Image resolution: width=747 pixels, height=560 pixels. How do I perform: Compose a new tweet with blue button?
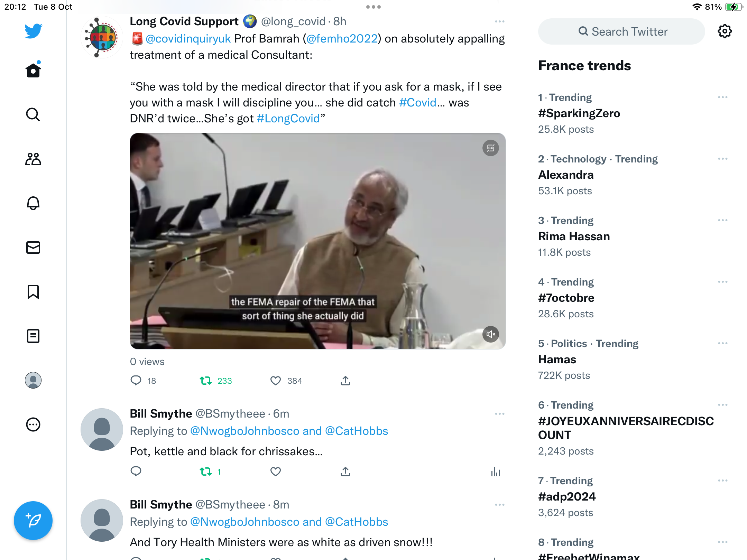pyautogui.click(x=33, y=521)
